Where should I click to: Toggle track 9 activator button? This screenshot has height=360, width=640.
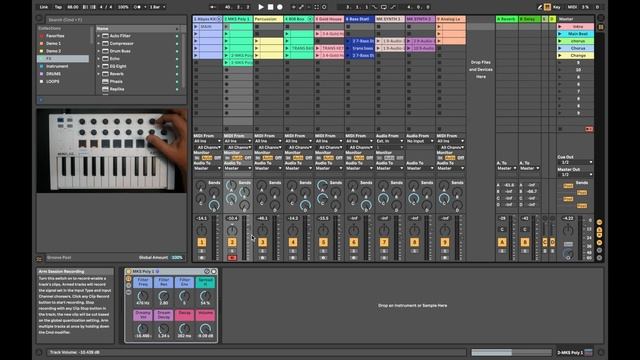445,242
